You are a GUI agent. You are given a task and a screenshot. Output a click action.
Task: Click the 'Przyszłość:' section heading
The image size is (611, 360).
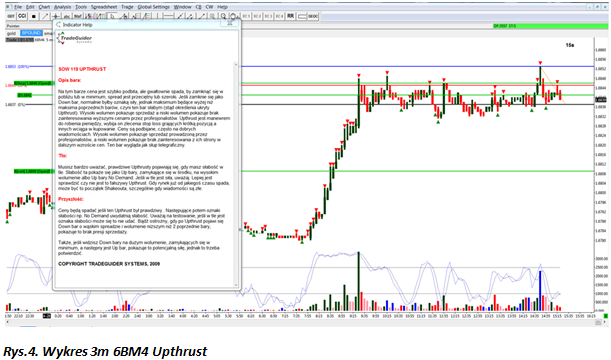pos(71,199)
